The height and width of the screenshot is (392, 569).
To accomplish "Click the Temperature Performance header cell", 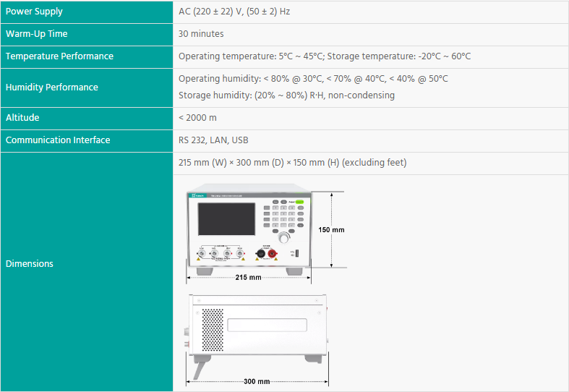I will 59,56.
